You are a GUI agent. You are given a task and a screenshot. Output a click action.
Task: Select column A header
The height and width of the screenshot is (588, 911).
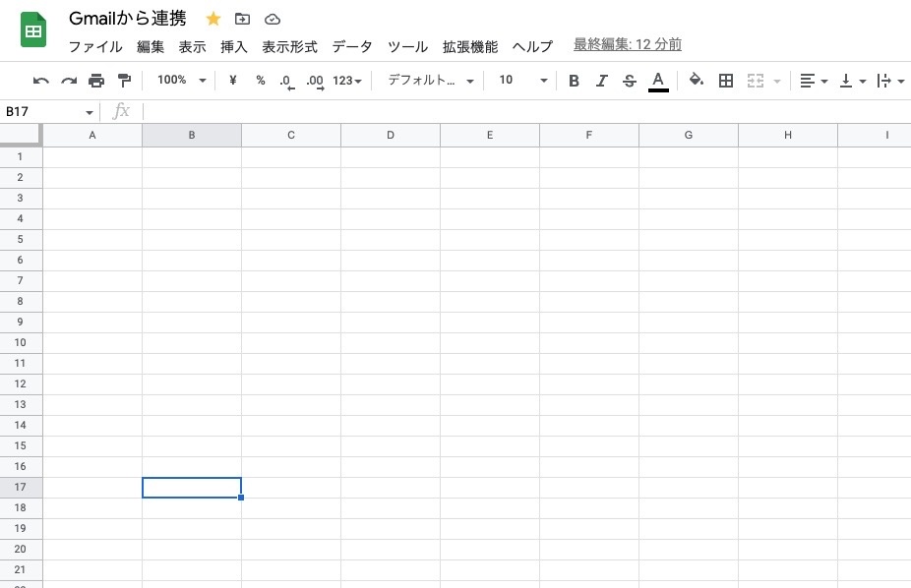(x=92, y=135)
